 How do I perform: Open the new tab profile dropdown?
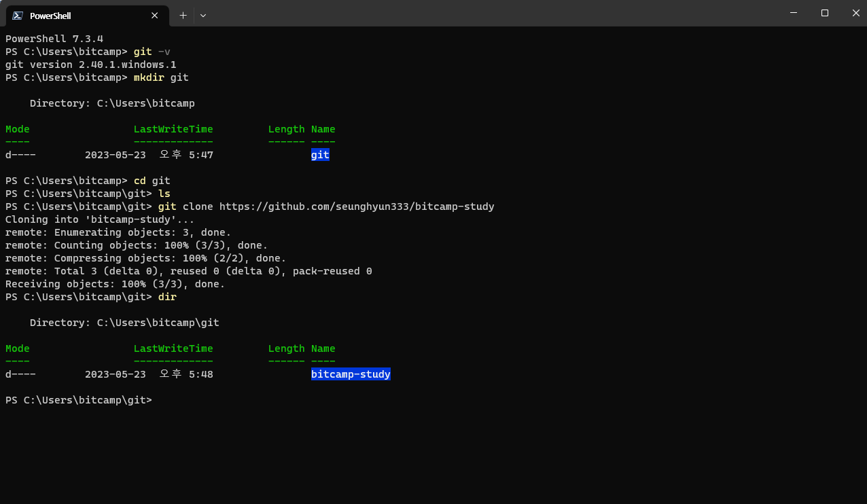pyautogui.click(x=202, y=15)
